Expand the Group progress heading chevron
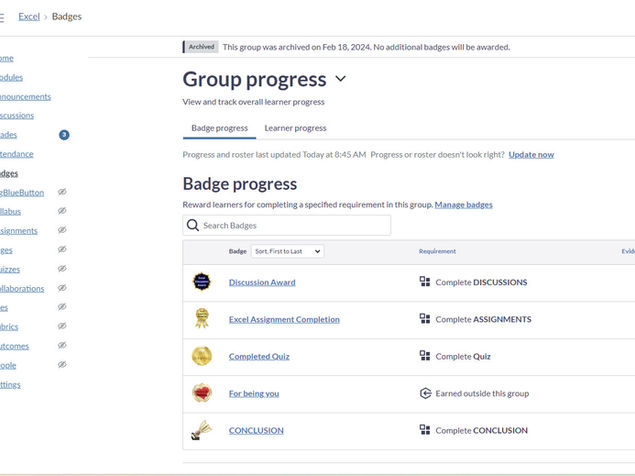635x476 pixels. click(x=341, y=79)
